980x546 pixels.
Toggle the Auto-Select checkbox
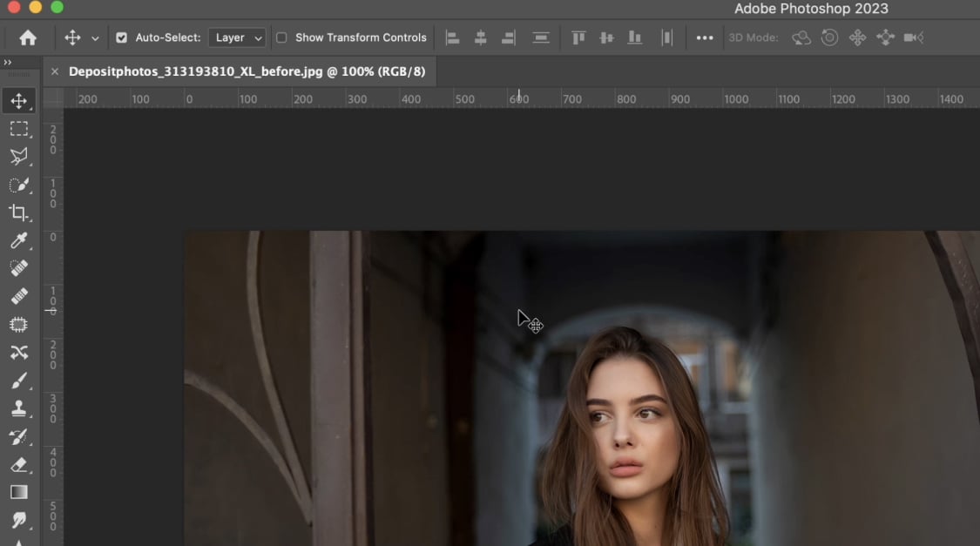[121, 37]
